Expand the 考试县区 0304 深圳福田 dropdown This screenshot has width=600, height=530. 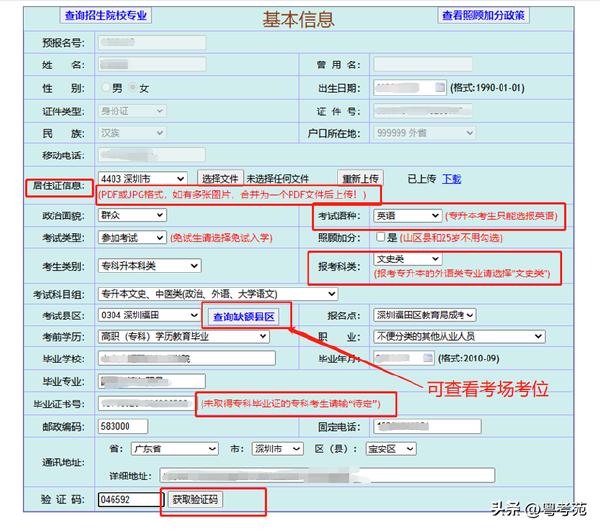point(148,315)
